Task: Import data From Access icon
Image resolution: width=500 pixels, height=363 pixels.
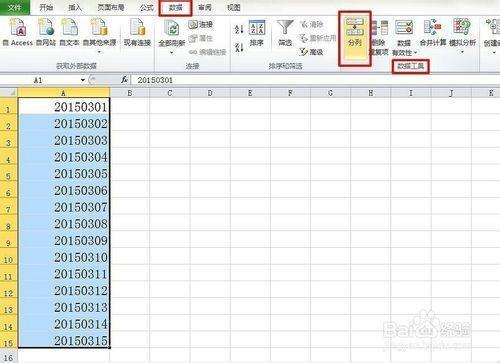Action: point(18,27)
